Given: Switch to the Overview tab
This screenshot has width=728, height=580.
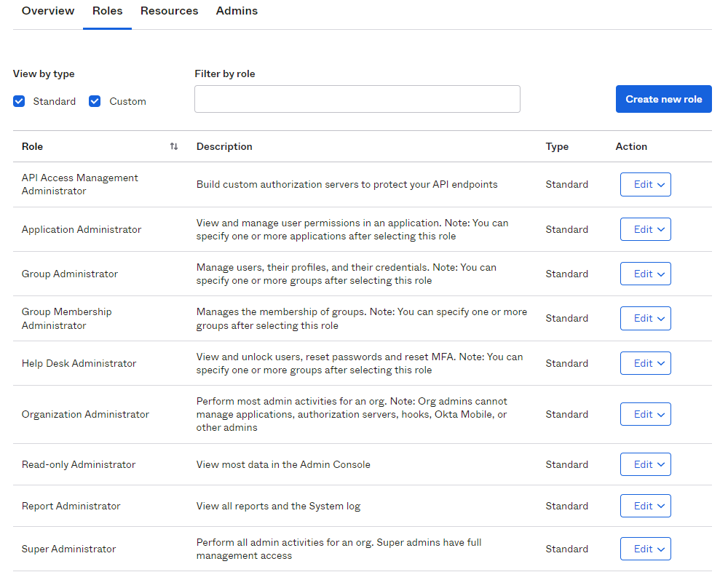Looking at the screenshot, I should pyautogui.click(x=48, y=11).
